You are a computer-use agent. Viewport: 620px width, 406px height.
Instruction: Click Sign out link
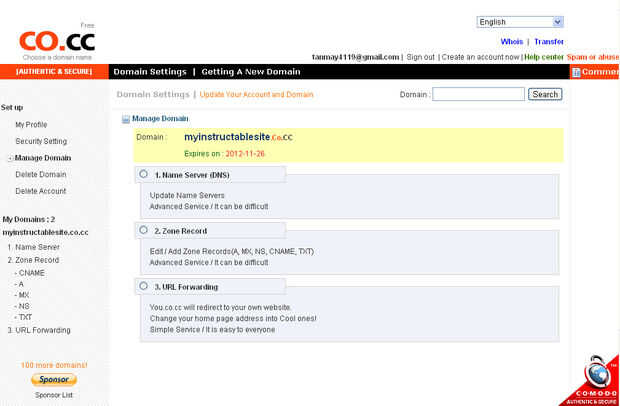tap(420, 57)
